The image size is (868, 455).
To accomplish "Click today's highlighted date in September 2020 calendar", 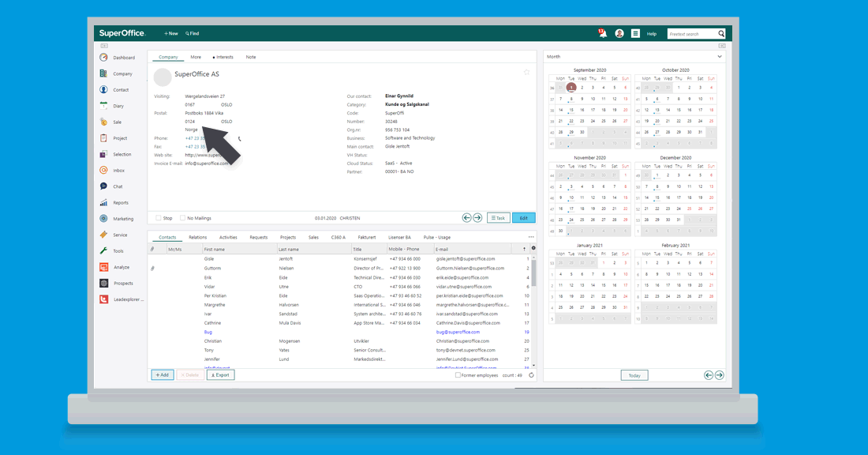I will [x=571, y=87].
